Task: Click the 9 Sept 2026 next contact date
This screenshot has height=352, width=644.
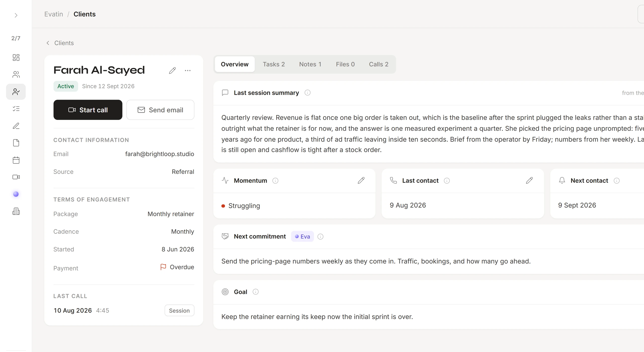Action: (x=577, y=205)
